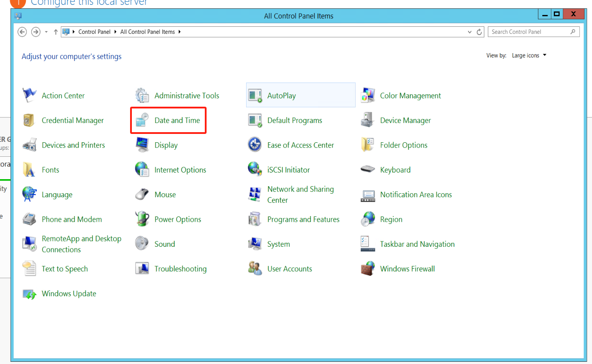Open the Power Options battery icon
This screenshot has height=364, width=592.
click(x=142, y=219)
